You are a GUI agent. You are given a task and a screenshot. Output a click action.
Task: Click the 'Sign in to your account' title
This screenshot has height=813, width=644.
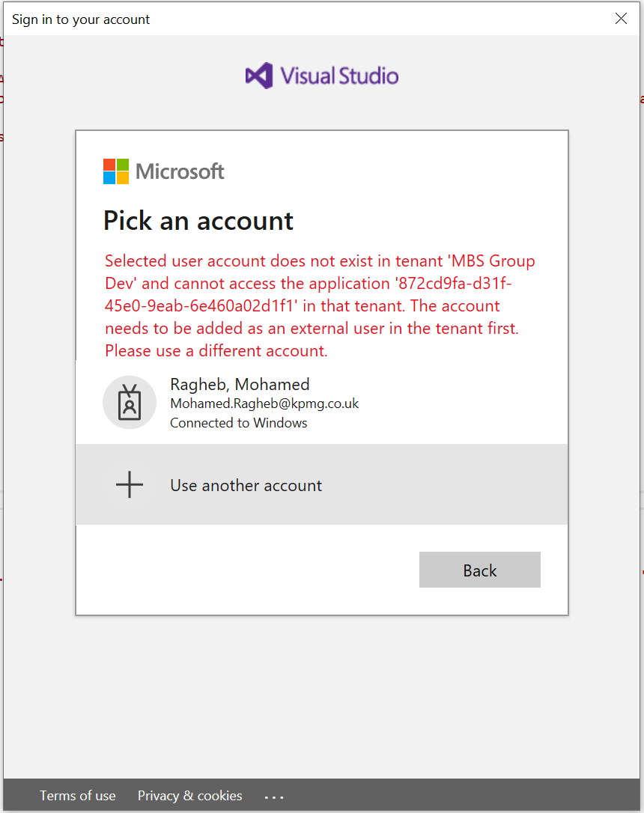tap(81, 19)
